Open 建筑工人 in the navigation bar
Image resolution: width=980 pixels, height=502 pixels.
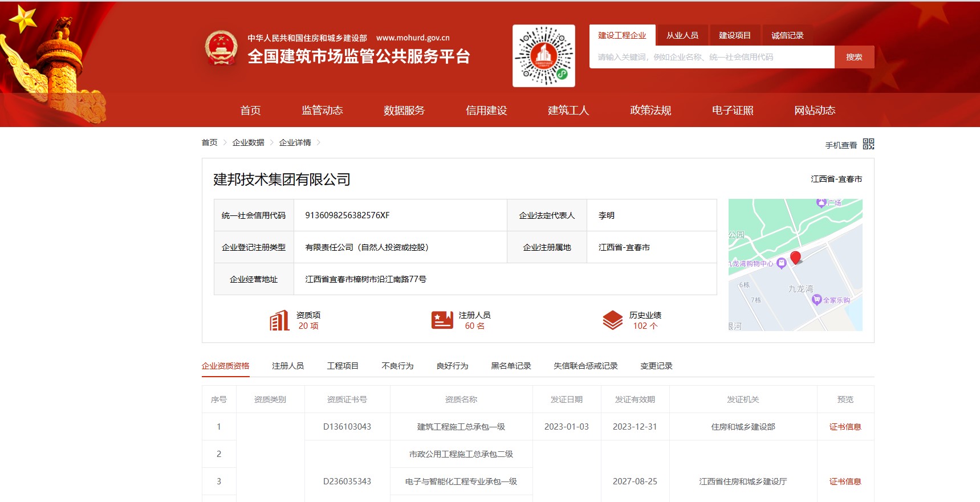coord(568,111)
